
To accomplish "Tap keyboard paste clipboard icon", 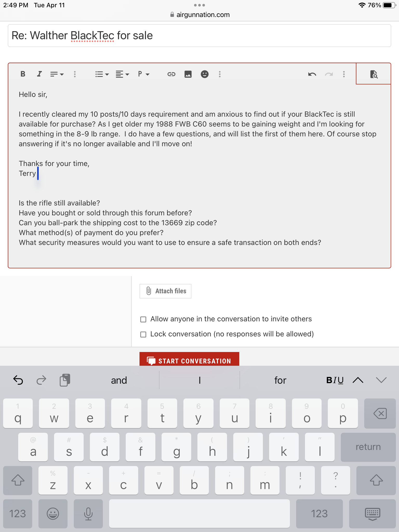I will [65, 380].
